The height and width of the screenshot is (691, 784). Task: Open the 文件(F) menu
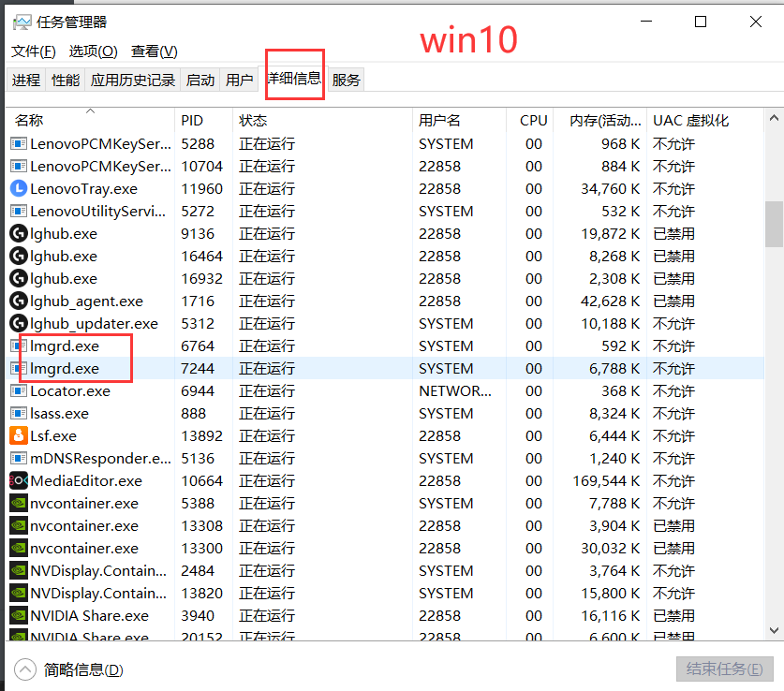(34, 51)
